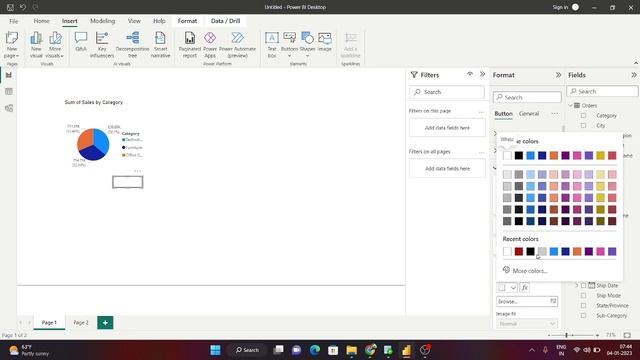This screenshot has height=360, width=640.
Task: Insert the Key influencers visual
Action: [102, 44]
